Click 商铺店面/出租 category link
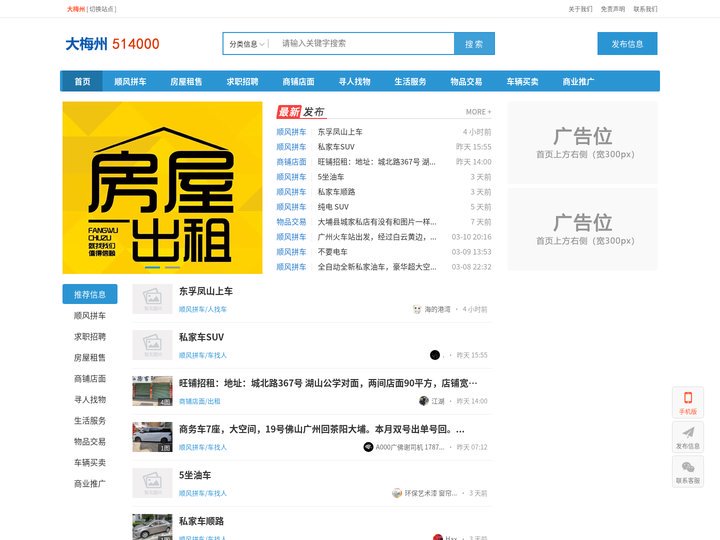This screenshot has height=540, width=720. coord(199,401)
